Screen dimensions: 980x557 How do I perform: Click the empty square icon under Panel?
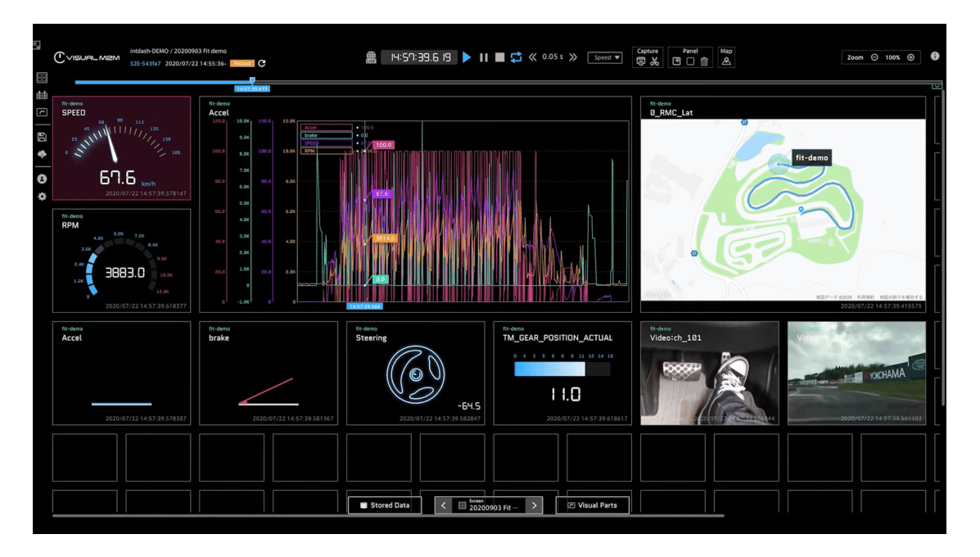pyautogui.click(x=690, y=61)
